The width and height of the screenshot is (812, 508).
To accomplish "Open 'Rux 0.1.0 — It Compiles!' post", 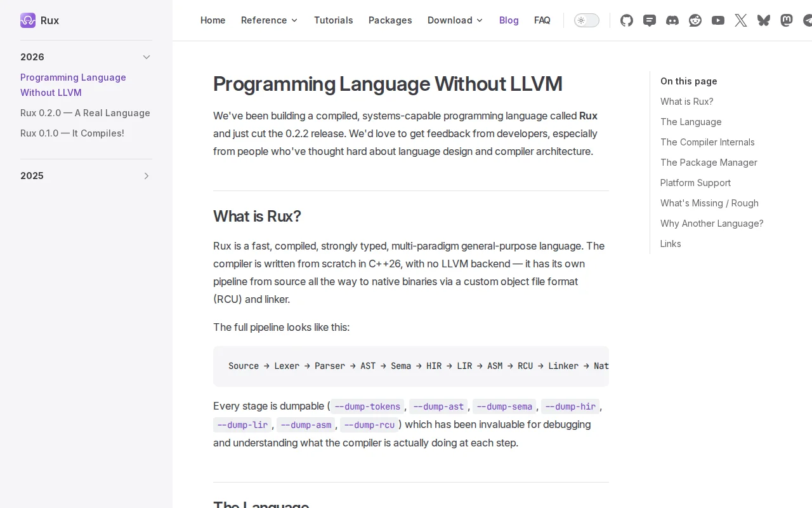I will [x=72, y=133].
